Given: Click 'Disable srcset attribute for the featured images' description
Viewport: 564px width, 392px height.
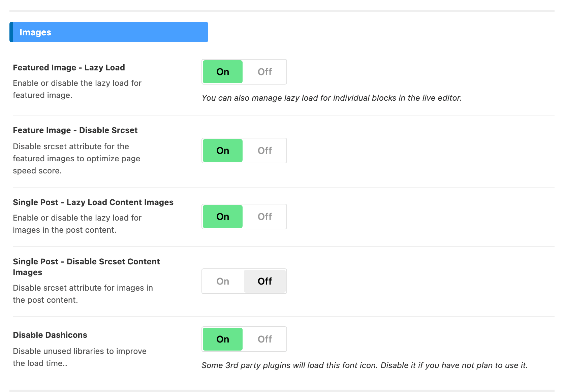Looking at the screenshot, I should [76, 159].
